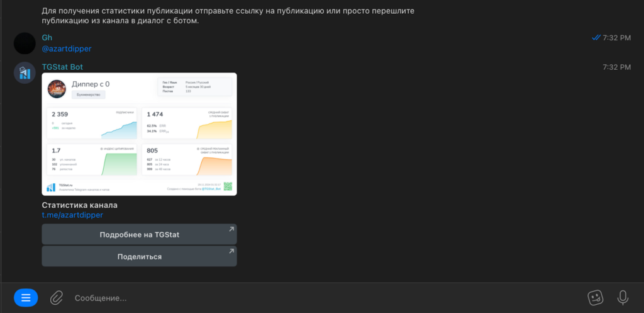The image size is (644, 313).
Task: Click the Статистика канала caption text
Action: [80, 205]
